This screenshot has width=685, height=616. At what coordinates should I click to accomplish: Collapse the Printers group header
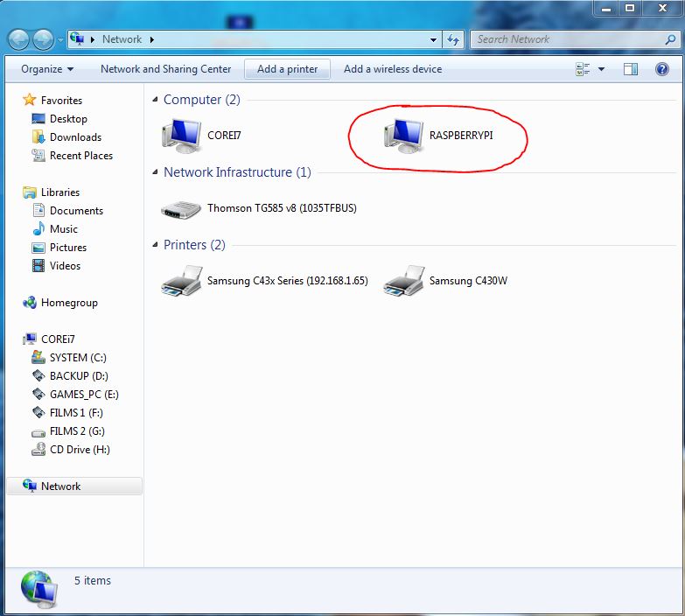tap(155, 245)
